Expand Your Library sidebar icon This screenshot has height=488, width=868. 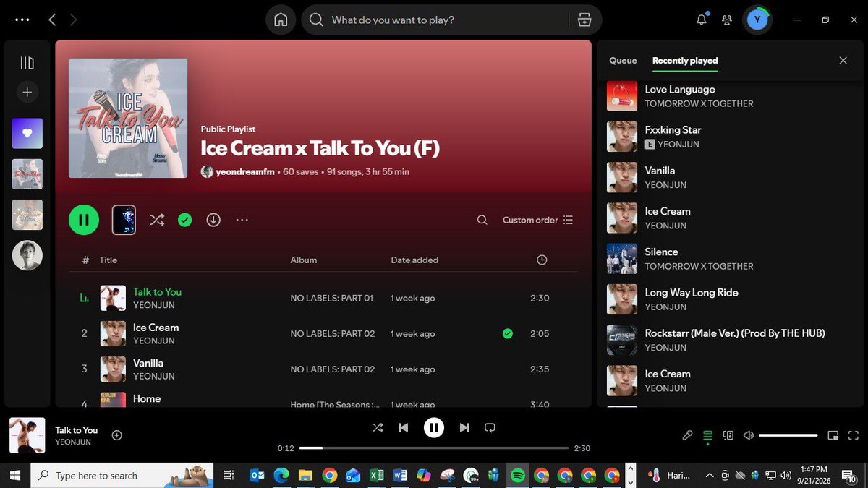coord(27,63)
